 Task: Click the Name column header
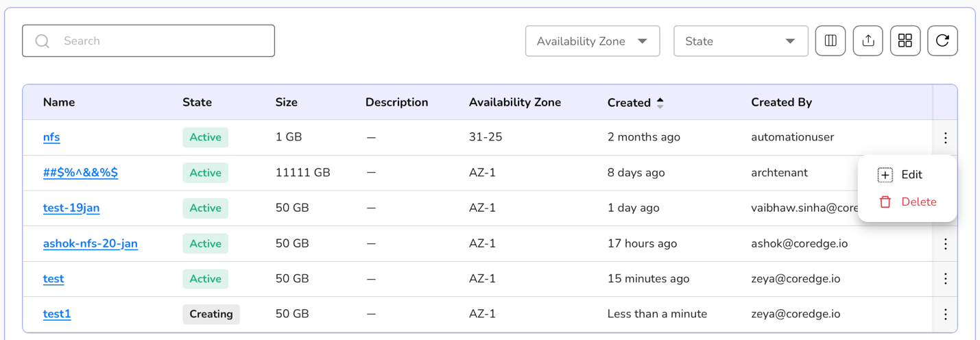[59, 102]
